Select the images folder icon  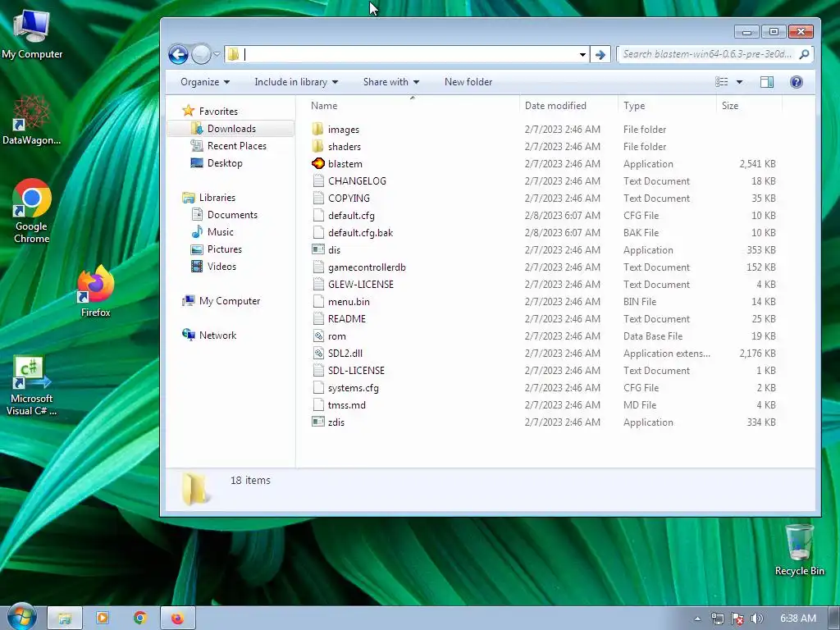pyautogui.click(x=317, y=129)
